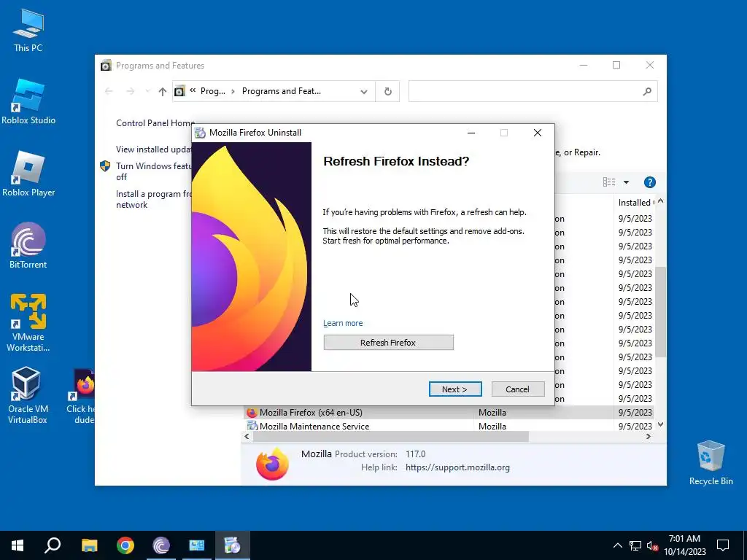Refresh the Programs and Features address bar
Viewport: 747px width, 560px height.
(388, 91)
